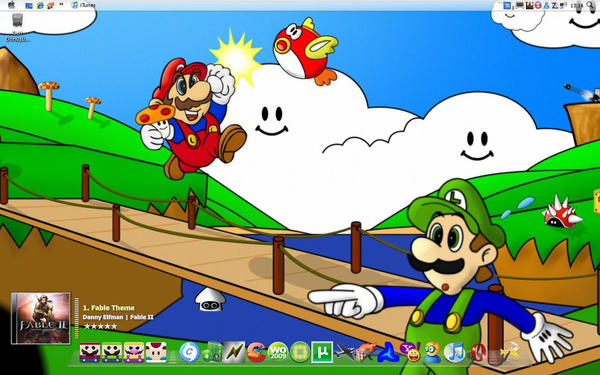Click the monitor tray icon

click(x=520, y=5)
